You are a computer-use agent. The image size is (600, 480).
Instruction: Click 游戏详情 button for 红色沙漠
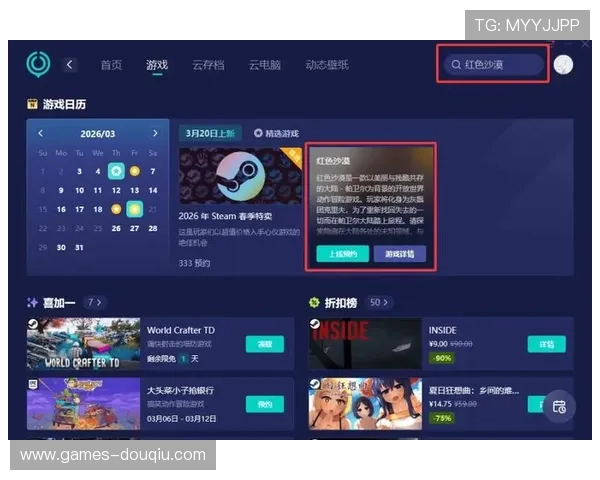400,254
